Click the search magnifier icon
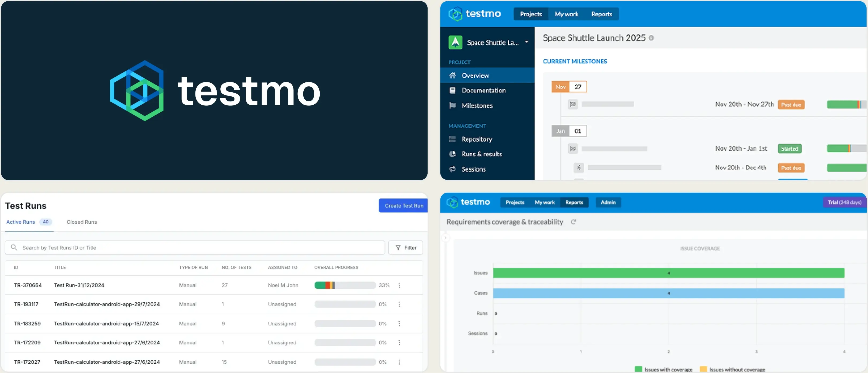The width and height of the screenshot is (868, 373). pos(14,248)
